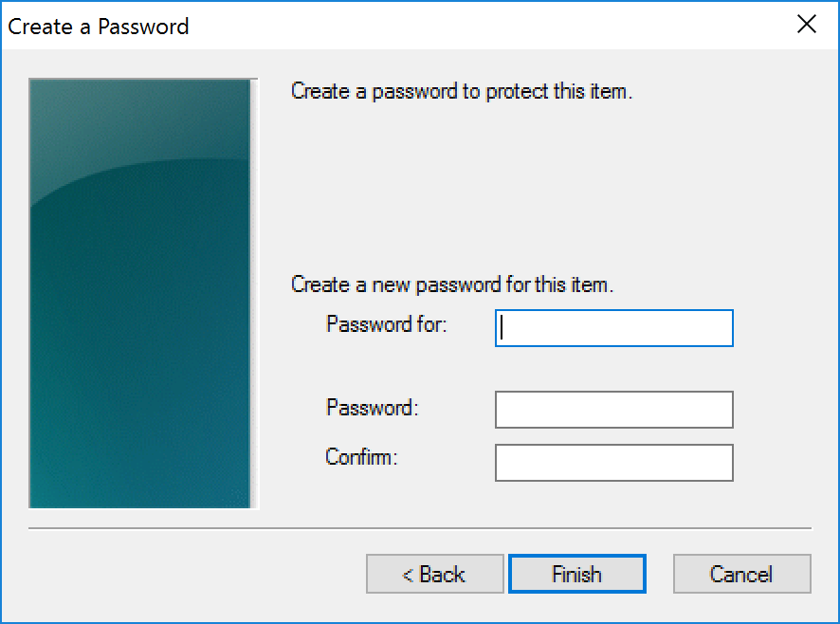This screenshot has width=840, height=624.
Task: Click the 'Create a Password' window title text
Action: pyautogui.click(x=99, y=26)
